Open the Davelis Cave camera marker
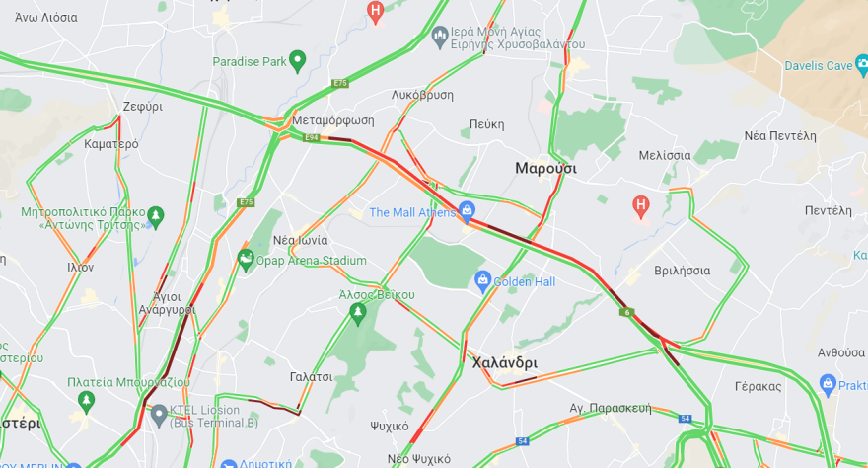 [861, 65]
